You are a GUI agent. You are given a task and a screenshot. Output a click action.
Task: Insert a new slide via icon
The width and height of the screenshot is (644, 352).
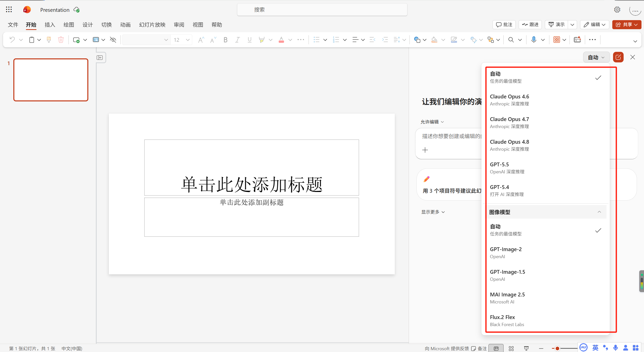[x=76, y=40]
